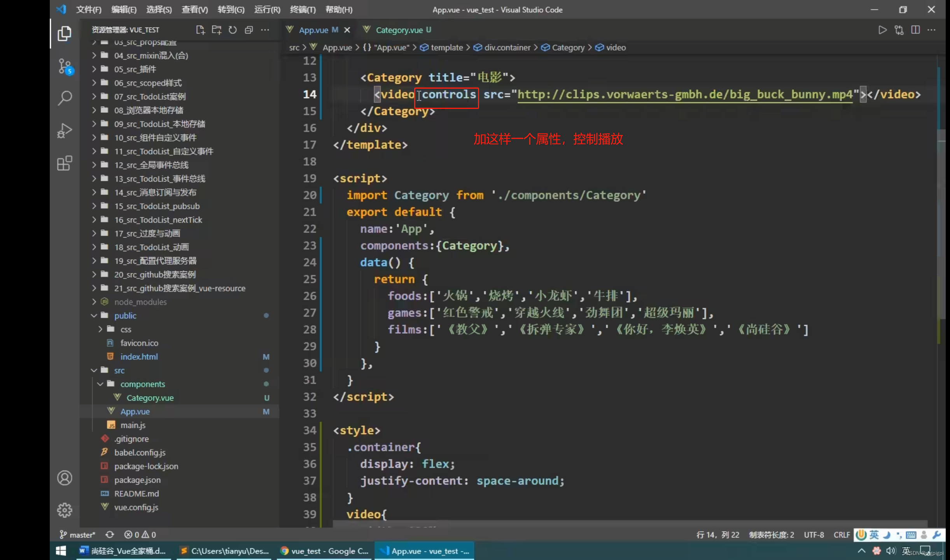Open explorer views and more actions menu
The image size is (950, 560).
click(x=265, y=30)
